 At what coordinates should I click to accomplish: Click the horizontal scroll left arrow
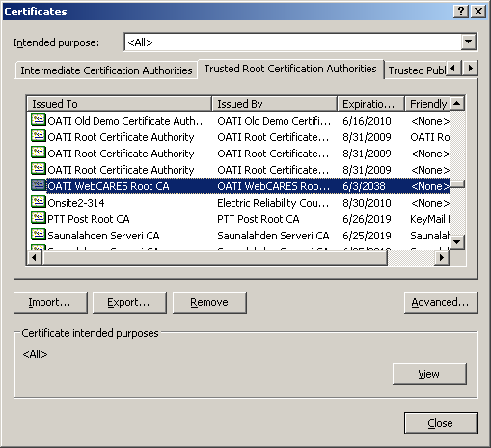pos(35,258)
